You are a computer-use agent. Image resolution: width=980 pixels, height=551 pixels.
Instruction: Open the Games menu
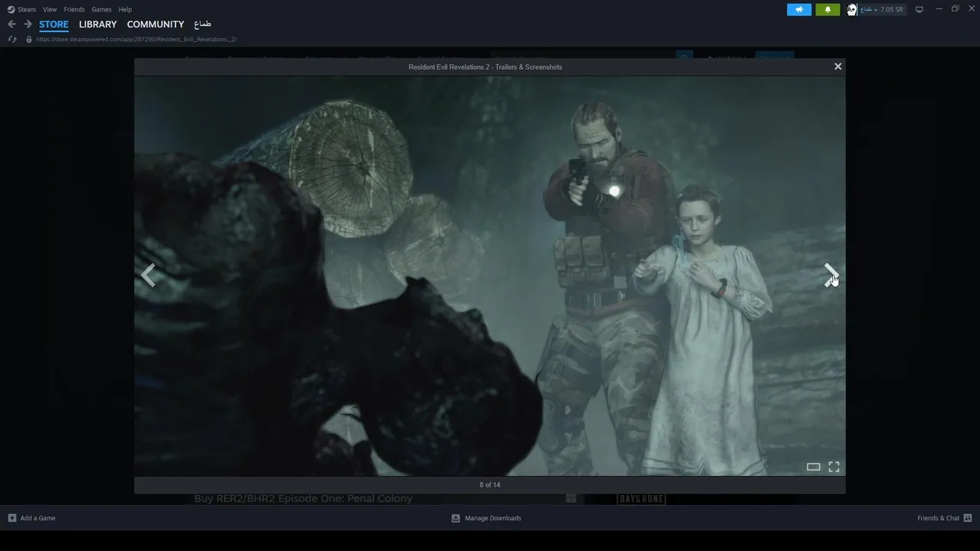[101, 9]
